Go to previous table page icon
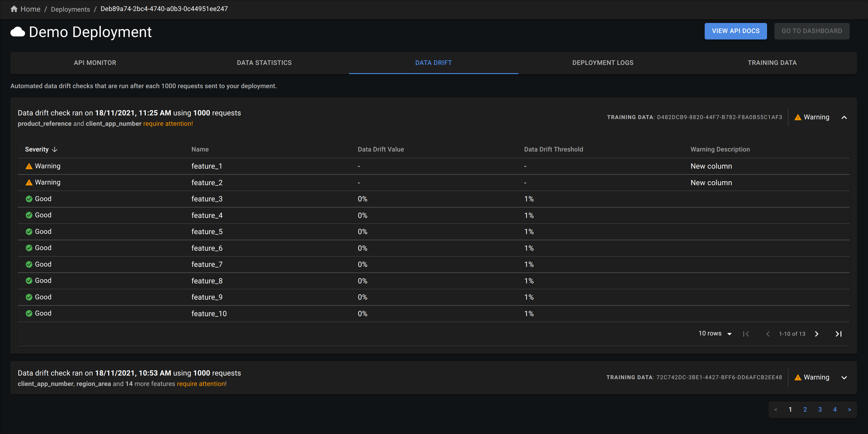The height and width of the screenshot is (434, 868). tap(768, 334)
